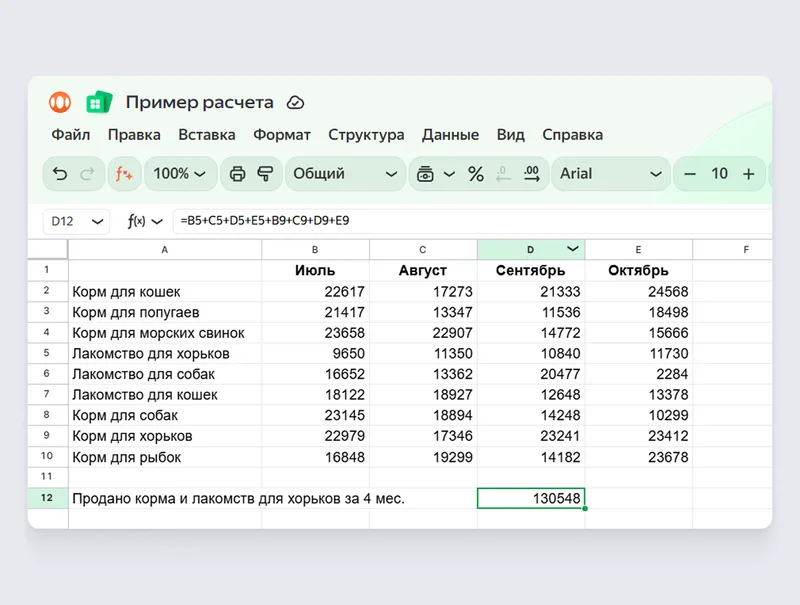
Task: Open the Вставка menu
Action: (x=207, y=135)
